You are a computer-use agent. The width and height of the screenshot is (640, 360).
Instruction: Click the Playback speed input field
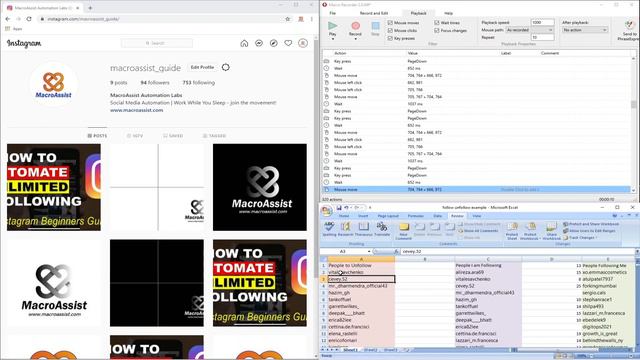click(542, 22)
